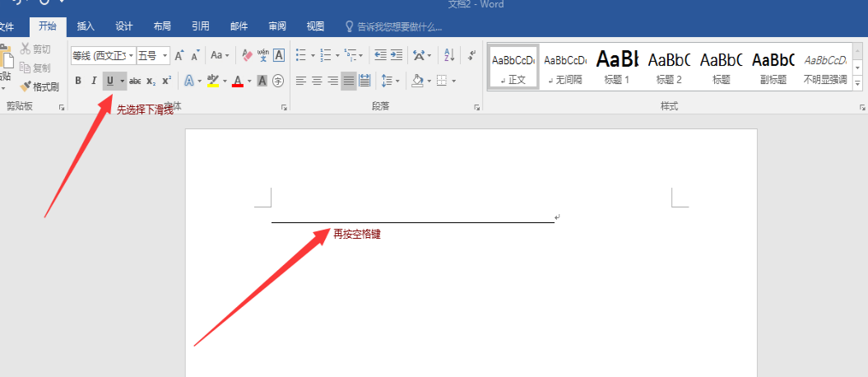Open clipboard pane launcher in 剪贴板 group
The width and height of the screenshot is (868, 377).
[x=62, y=108]
